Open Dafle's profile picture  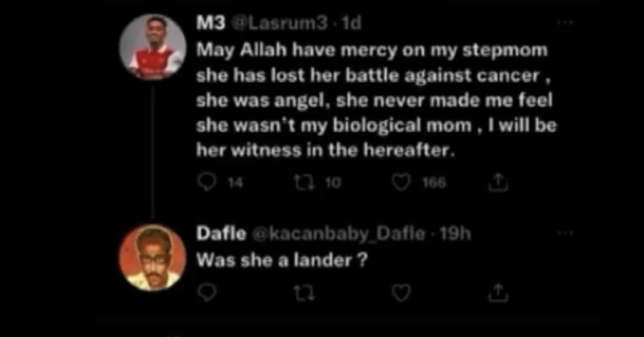coord(153,257)
